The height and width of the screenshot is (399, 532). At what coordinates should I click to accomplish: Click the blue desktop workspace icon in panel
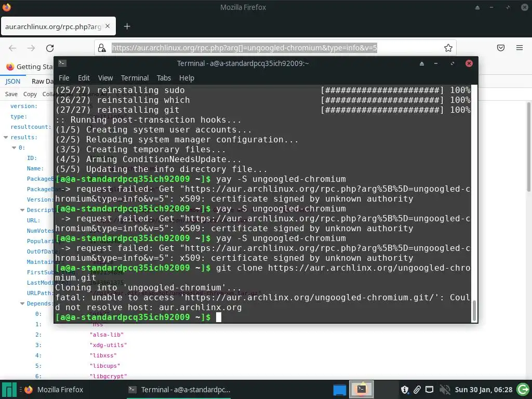coord(340,390)
